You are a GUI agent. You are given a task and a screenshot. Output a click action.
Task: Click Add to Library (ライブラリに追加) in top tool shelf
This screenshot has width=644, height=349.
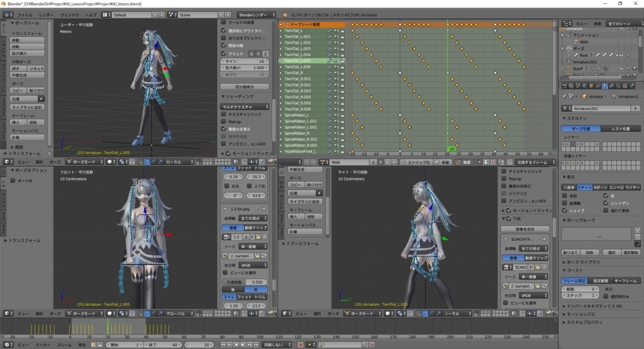point(27,107)
